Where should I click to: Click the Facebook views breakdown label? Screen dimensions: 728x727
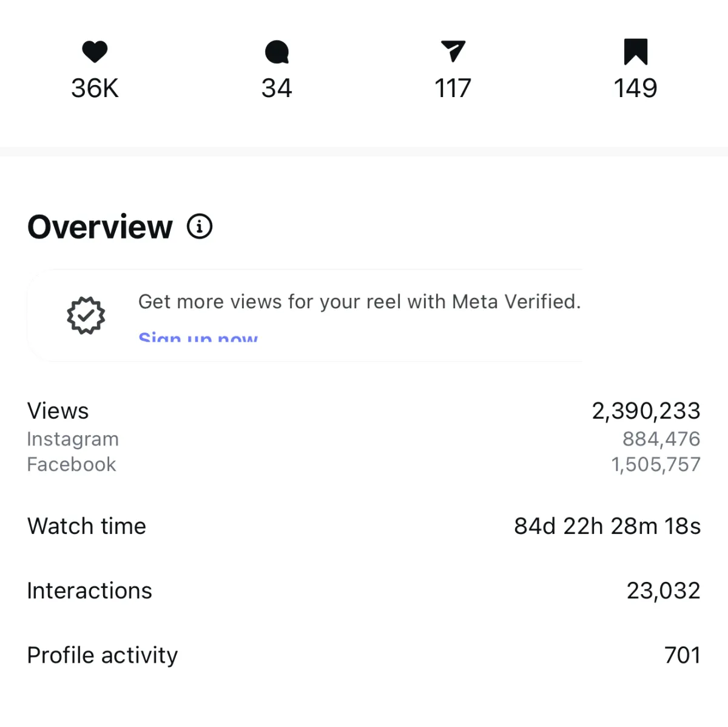pos(72,464)
